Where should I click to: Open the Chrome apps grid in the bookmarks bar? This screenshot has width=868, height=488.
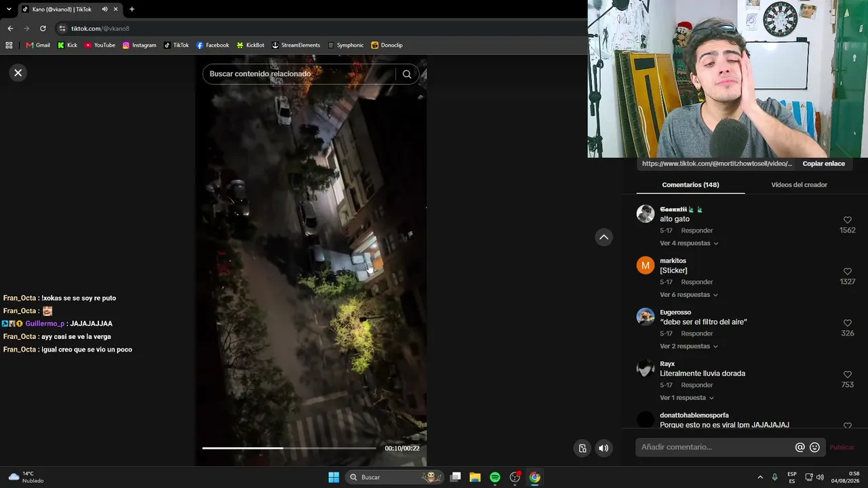9,45
